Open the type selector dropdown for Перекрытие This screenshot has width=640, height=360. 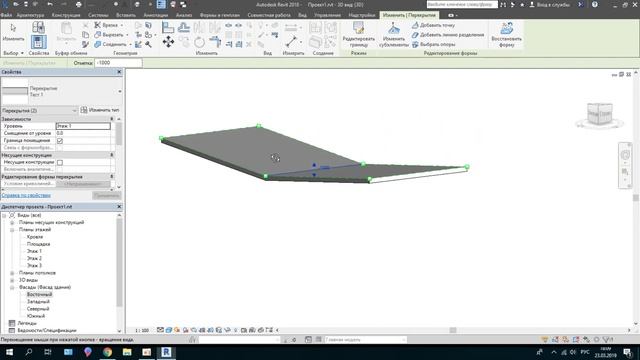(120, 91)
